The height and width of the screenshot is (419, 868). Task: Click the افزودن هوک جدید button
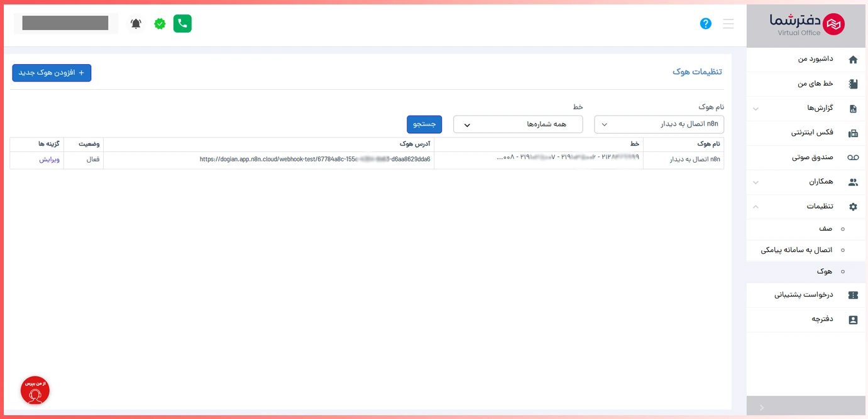[52, 73]
